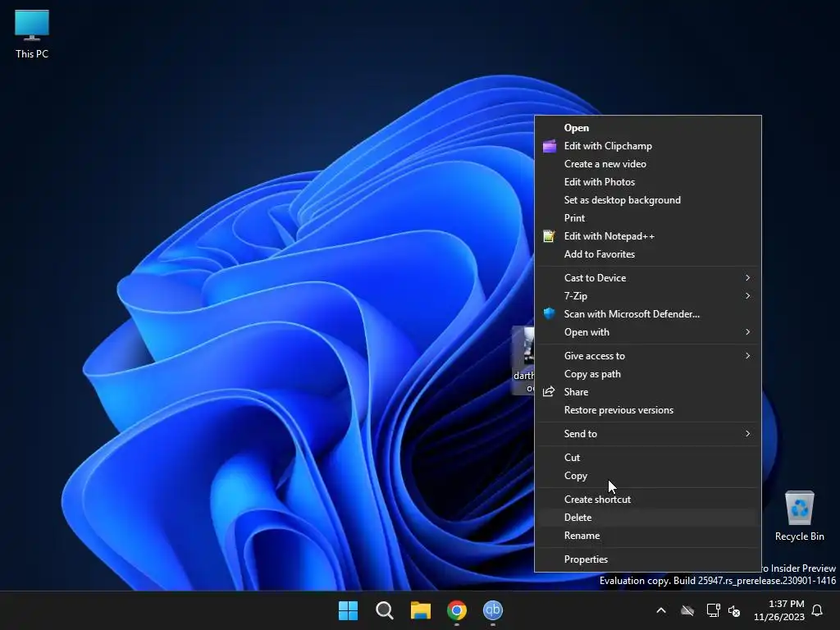Select Create shortcut

648,500
